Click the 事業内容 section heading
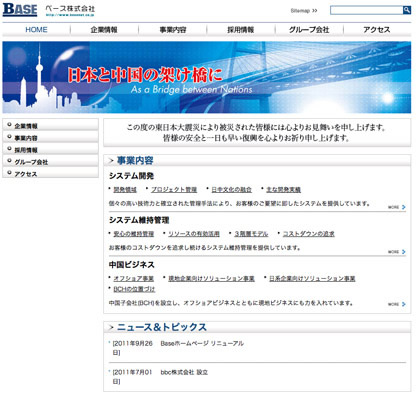 click(135, 161)
